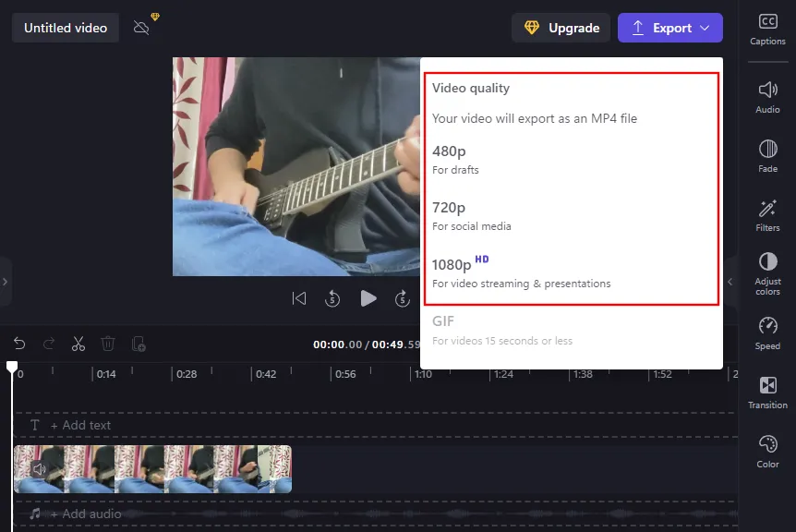This screenshot has width=796, height=532.
Task: Rename the Untitled video title
Action: point(66,28)
